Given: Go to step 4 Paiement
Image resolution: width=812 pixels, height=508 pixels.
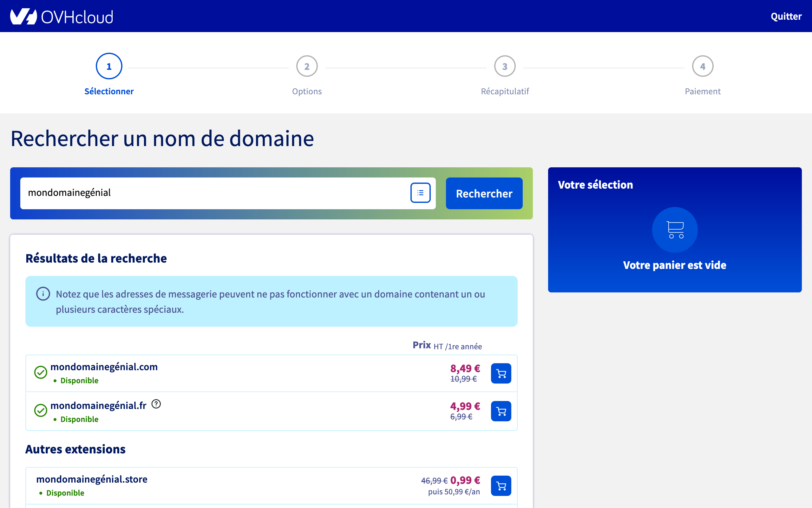Looking at the screenshot, I should 703,76.
